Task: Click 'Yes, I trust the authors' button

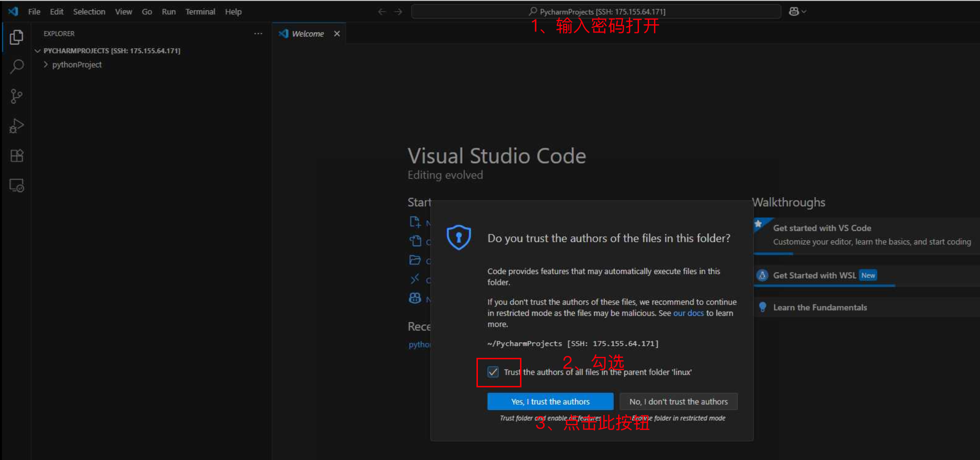Action: pos(550,401)
